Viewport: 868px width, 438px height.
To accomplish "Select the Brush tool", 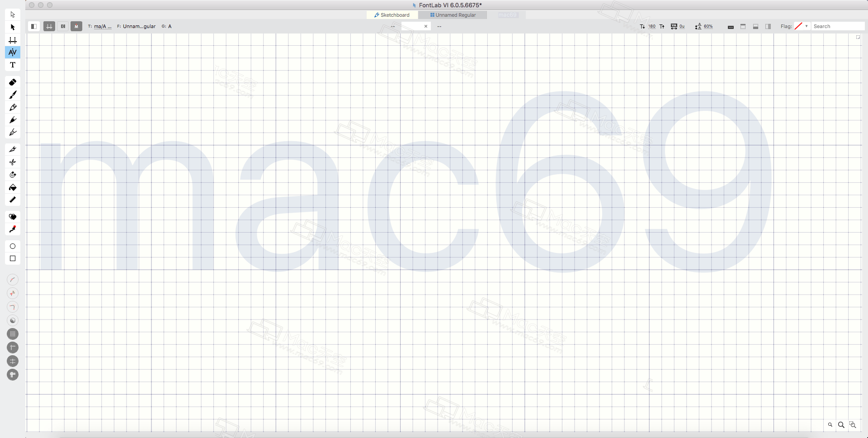I will click(x=13, y=95).
